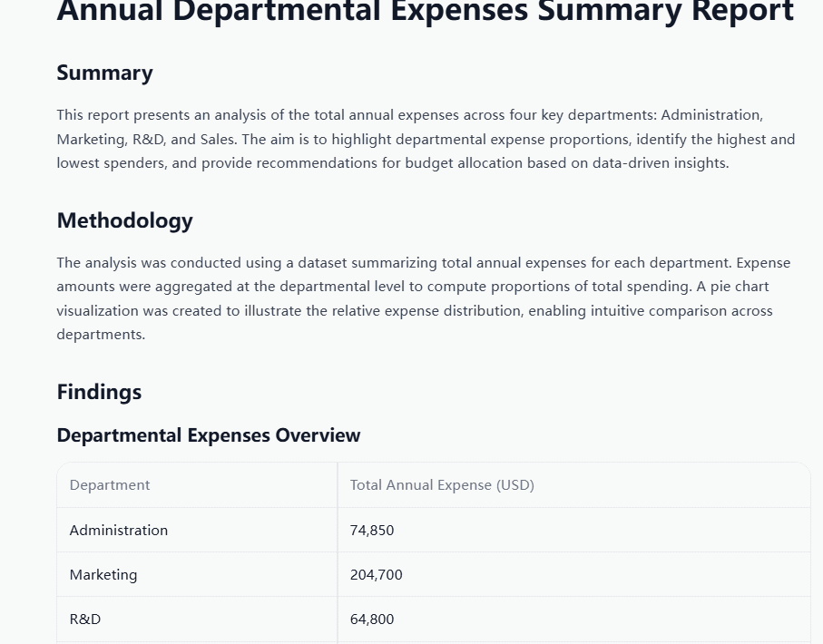Viewport: 823px width, 644px height.
Task: Click the Summary section heading
Action: (x=104, y=73)
